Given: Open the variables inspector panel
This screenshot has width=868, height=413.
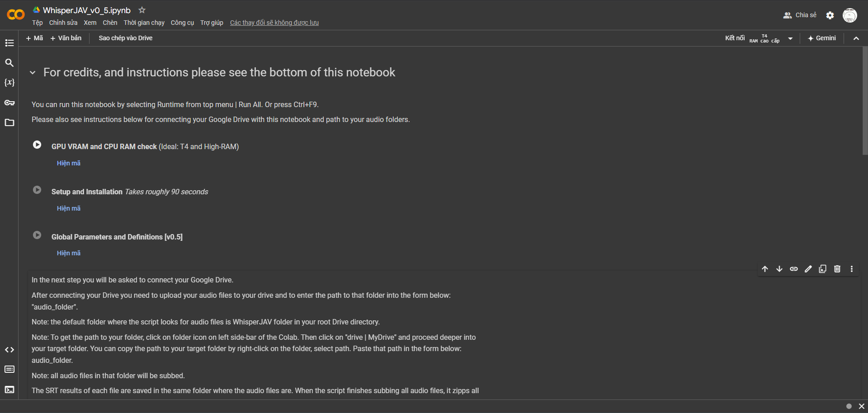Looking at the screenshot, I should click(x=9, y=83).
